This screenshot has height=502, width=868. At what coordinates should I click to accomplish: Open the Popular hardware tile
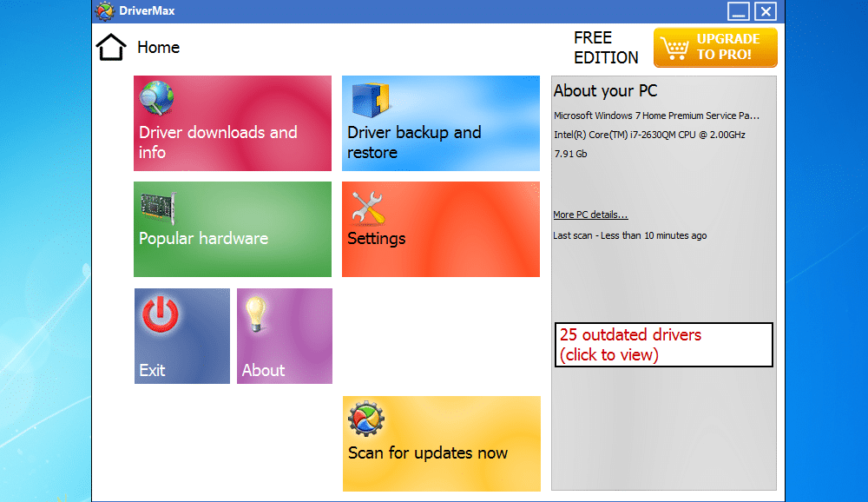[x=232, y=229]
